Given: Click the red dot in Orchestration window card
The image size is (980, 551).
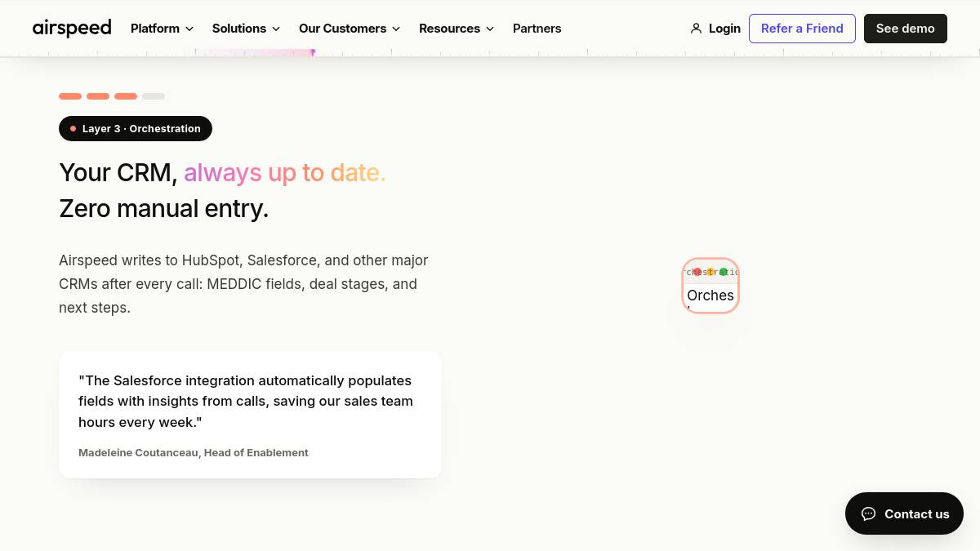Looking at the screenshot, I should tap(697, 272).
